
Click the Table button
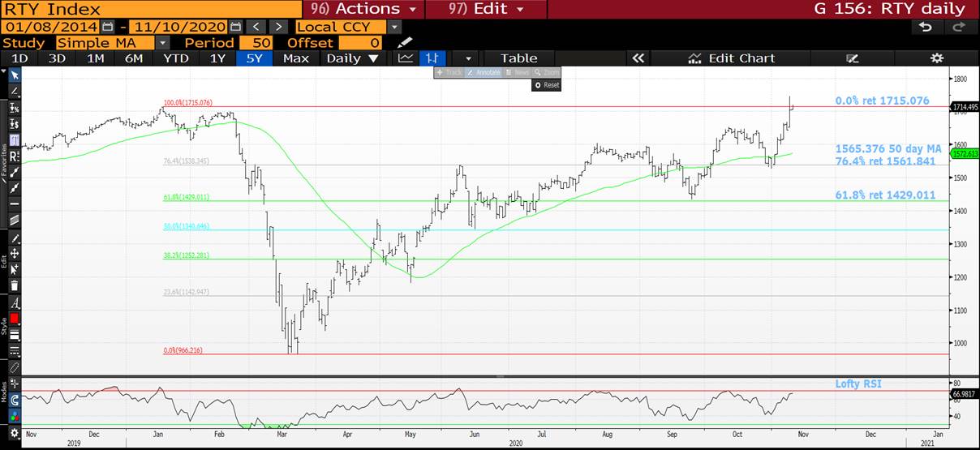click(518, 58)
